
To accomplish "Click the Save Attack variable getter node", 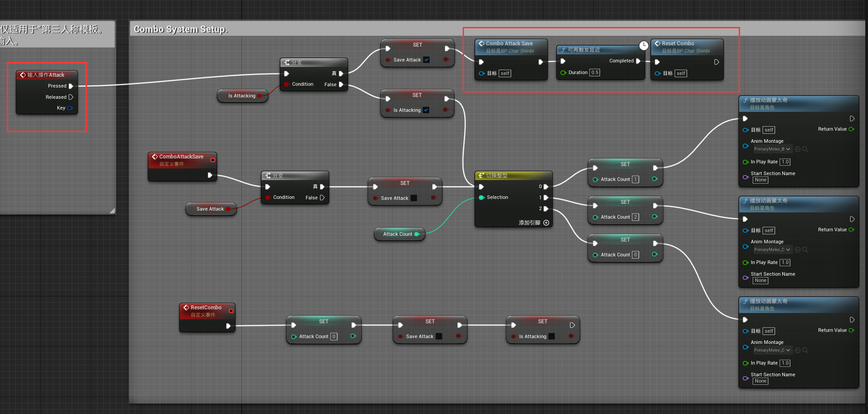I will [x=211, y=209].
